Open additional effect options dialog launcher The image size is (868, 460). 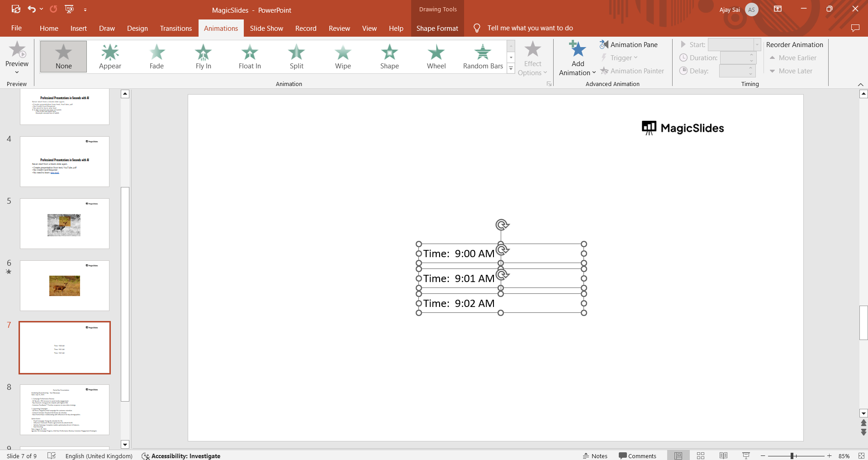[x=549, y=84]
